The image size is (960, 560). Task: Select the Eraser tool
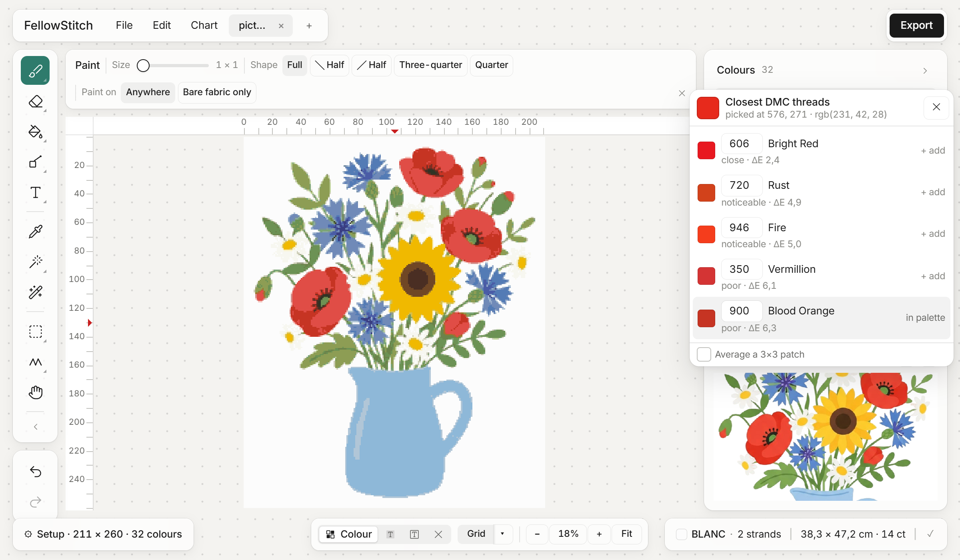point(35,102)
